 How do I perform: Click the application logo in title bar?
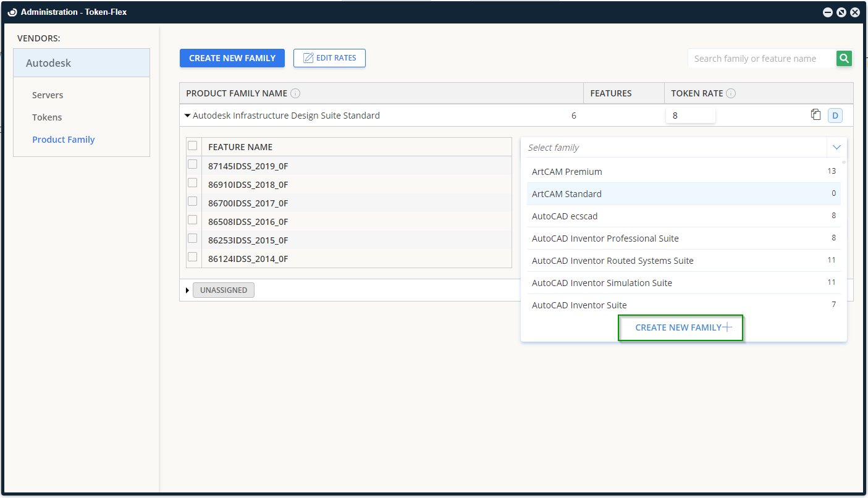(x=12, y=12)
